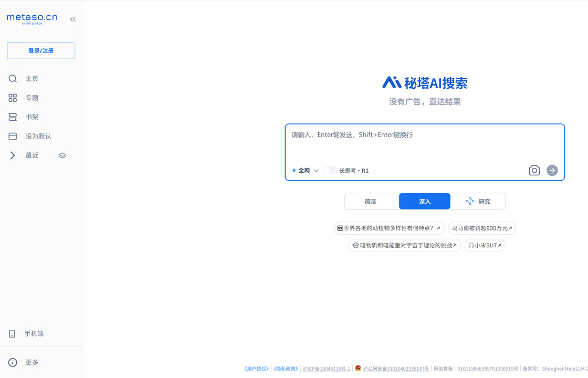Open 书架 in sidebar
Viewport: 588px width, 378px height.
32,117
